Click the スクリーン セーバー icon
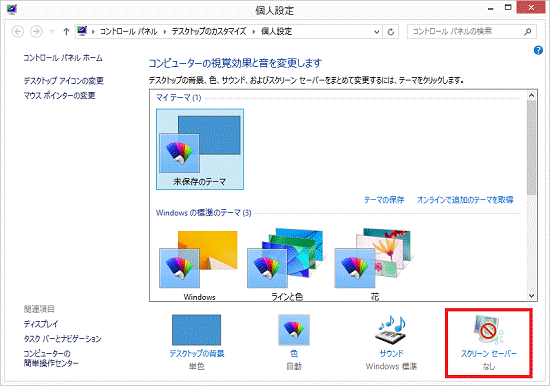The height and width of the screenshot is (386, 550). click(488, 329)
